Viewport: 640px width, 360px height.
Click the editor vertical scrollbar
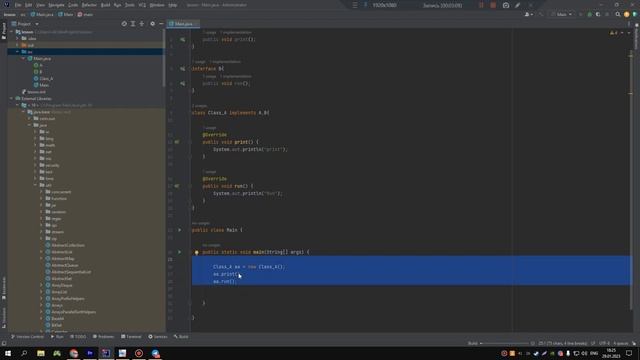coord(631,180)
